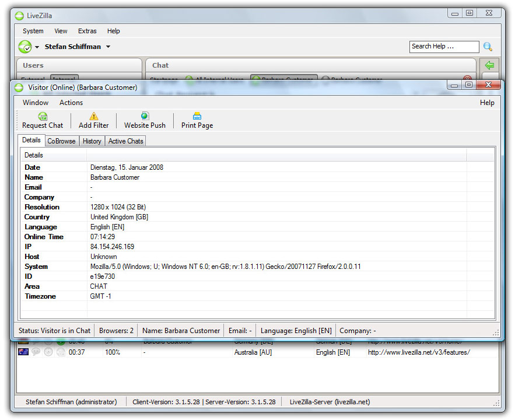Click 'Browsers: 2' in the status bar
The image size is (515, 420).
[116, 330]
